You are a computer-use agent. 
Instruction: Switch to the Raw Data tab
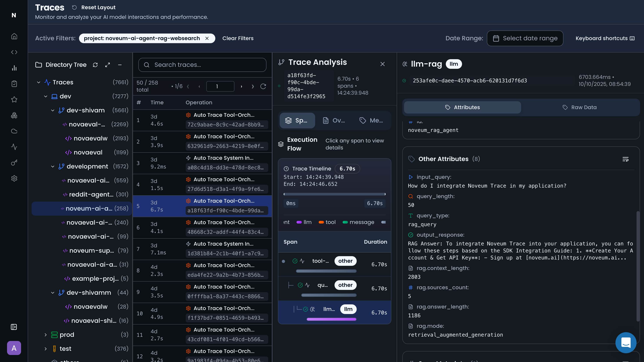coord(579,107)
